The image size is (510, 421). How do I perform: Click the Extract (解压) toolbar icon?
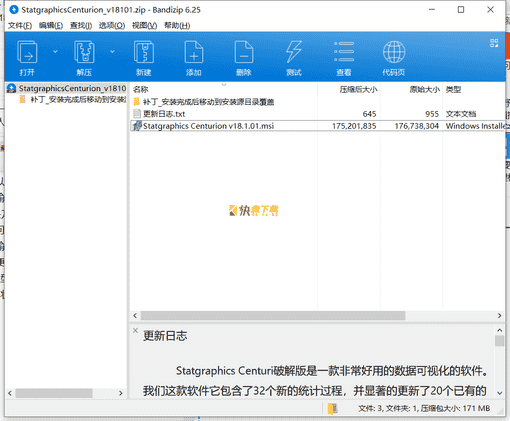click(84, 52)
